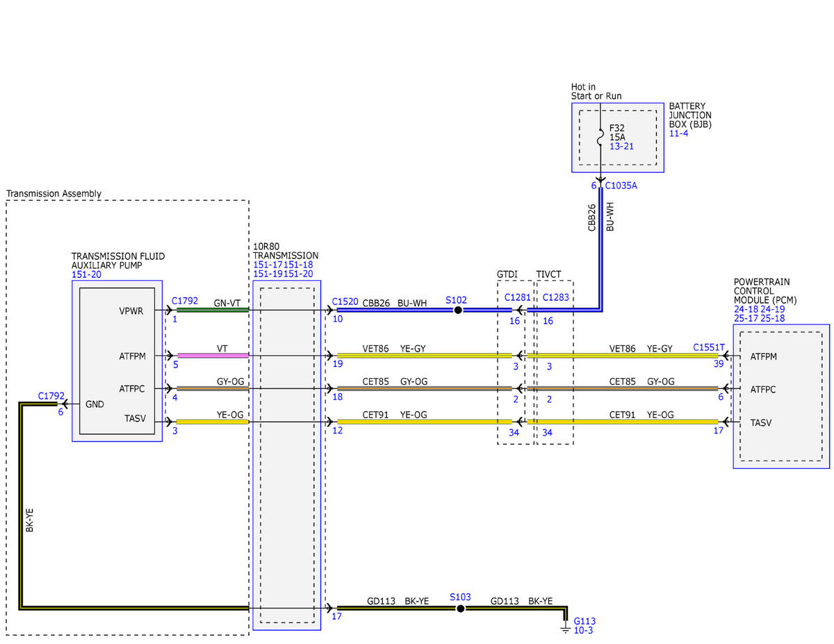834x644 pixels.
Task: Click the 10R80 Transmission title
Action: tap(286, 251)
